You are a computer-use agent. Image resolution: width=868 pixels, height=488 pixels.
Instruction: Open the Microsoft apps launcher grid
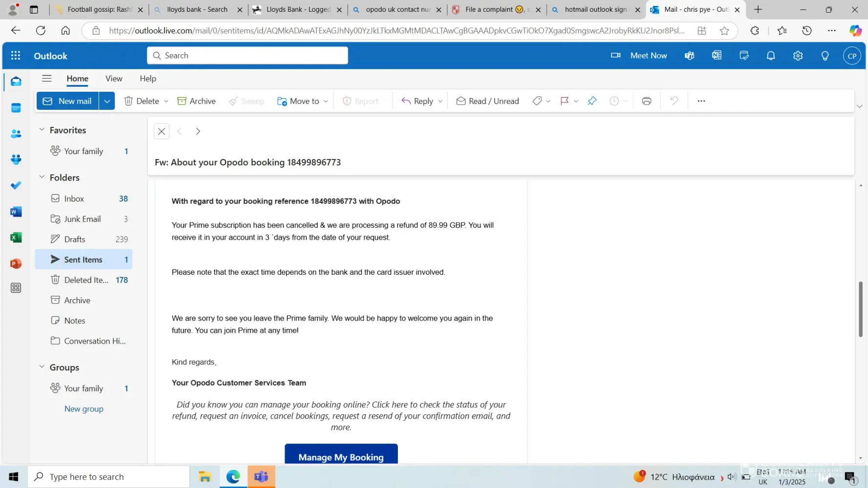16,56
